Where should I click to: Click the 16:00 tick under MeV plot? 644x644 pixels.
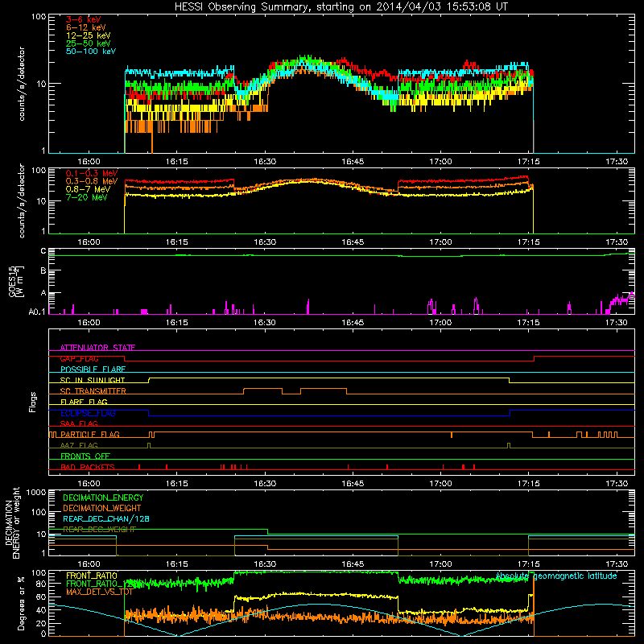(x=89, y=242)
